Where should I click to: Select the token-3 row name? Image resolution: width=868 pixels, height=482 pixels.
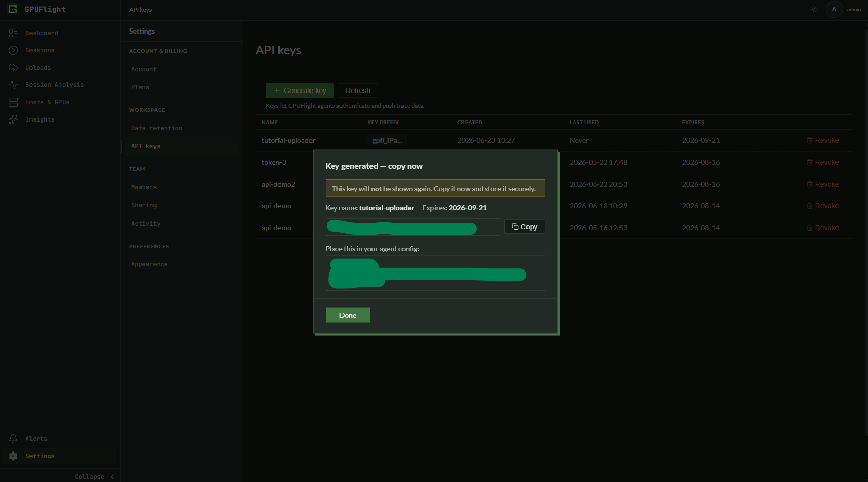pos(274,162)
